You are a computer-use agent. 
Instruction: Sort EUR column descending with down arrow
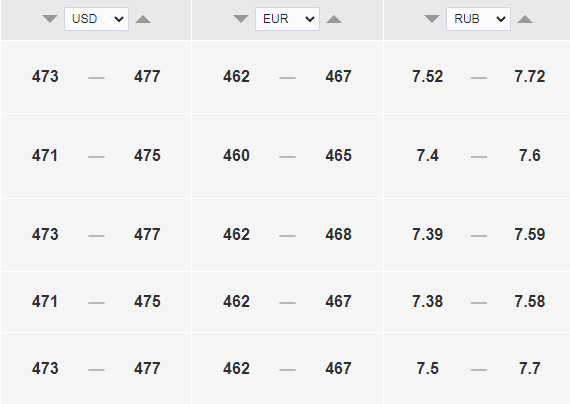pos(241,19)
